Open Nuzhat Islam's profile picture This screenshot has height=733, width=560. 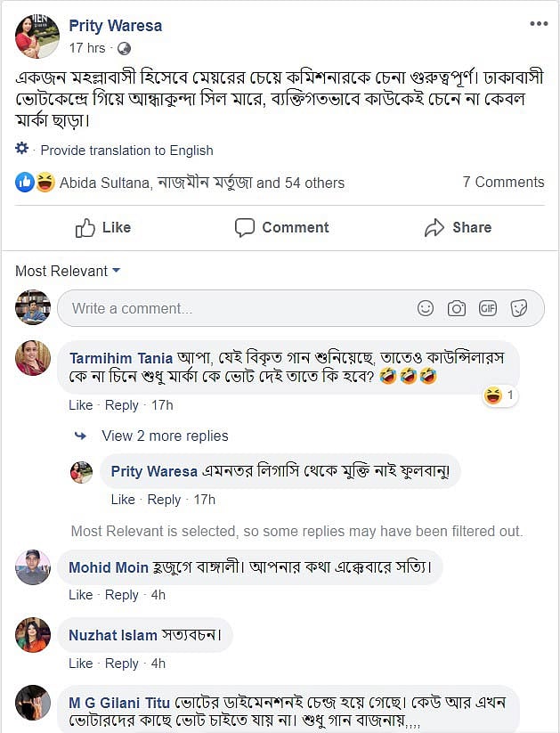point(33,635)
